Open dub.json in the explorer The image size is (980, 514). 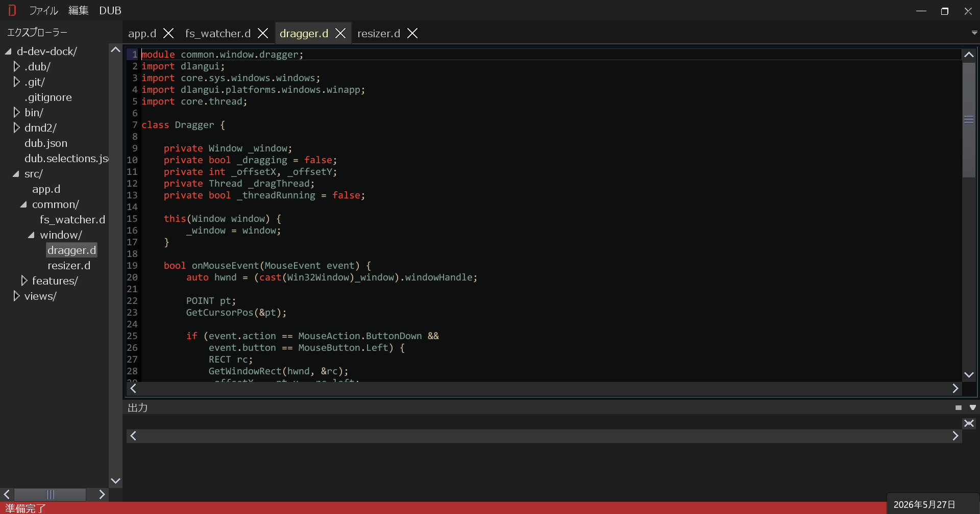(46, 143)
